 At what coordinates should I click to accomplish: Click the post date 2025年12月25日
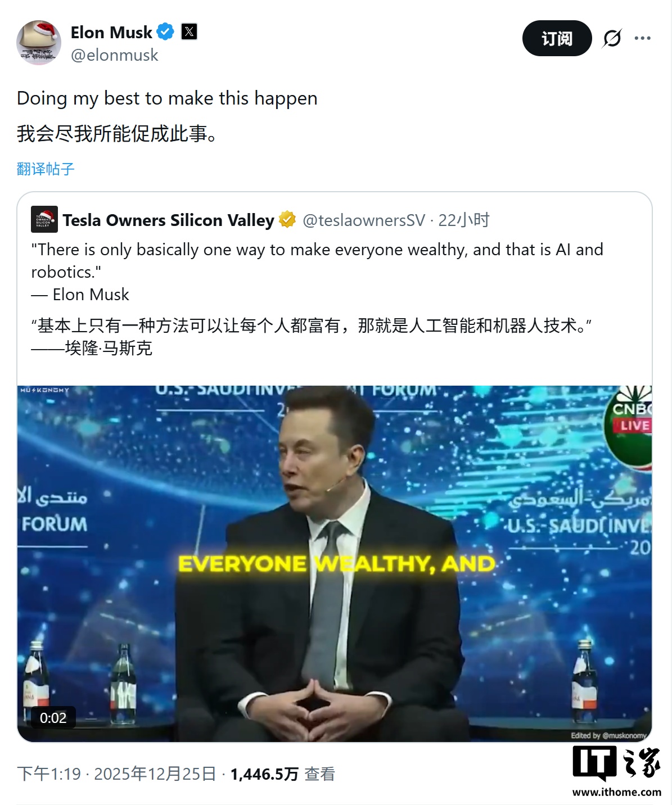pyautogui.click(x=155, y=774)
